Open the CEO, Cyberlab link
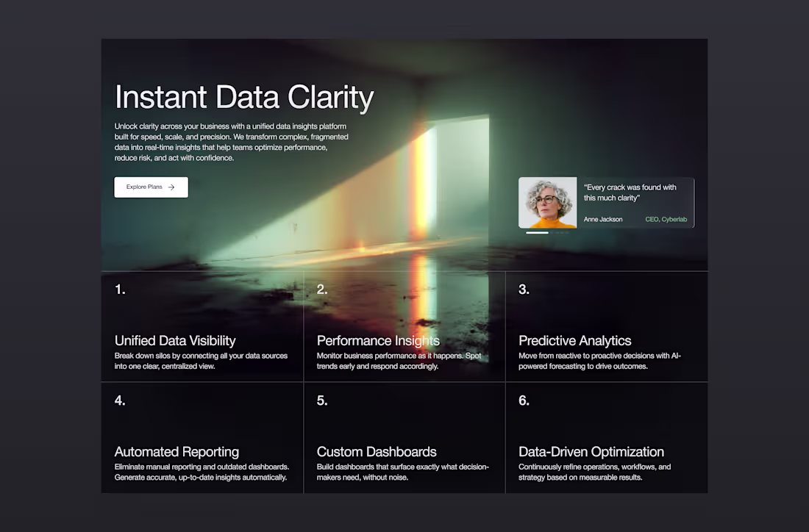This screenshot has width=809, height=532. coord(666,219)
